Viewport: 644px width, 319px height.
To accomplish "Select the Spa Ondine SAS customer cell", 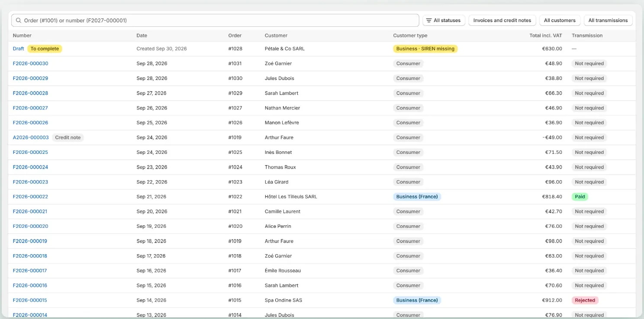I will pos(283,300).
